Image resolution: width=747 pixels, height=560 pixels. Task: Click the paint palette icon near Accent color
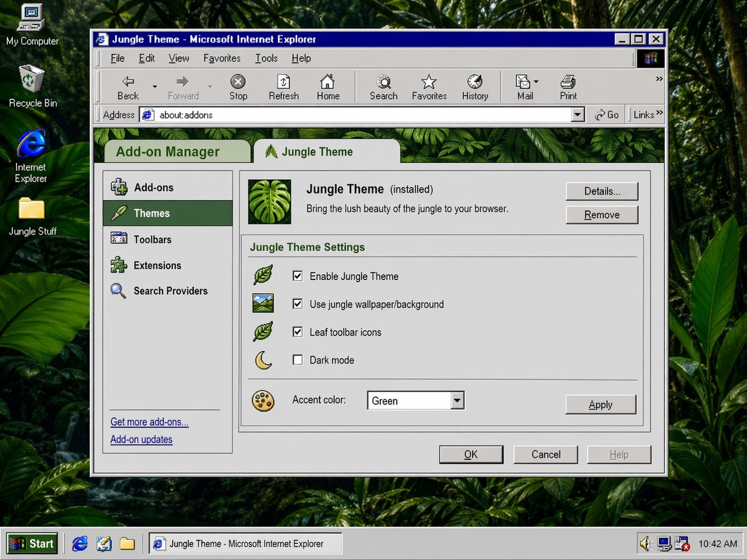point(263,401)
